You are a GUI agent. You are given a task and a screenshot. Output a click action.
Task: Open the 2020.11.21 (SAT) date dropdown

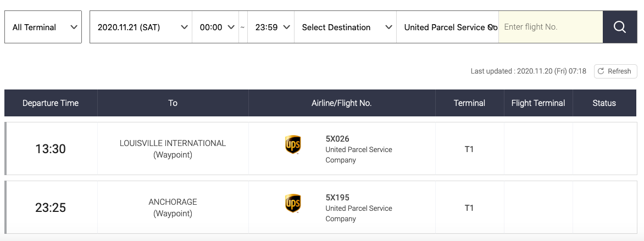click(x=141, y=27)
